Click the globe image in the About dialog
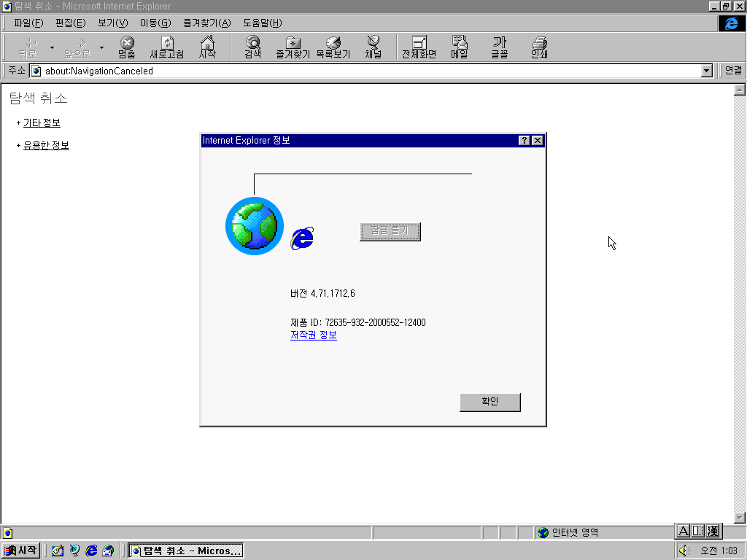The height and width of the screenshot is (560, 747). (x=255, y=226)
